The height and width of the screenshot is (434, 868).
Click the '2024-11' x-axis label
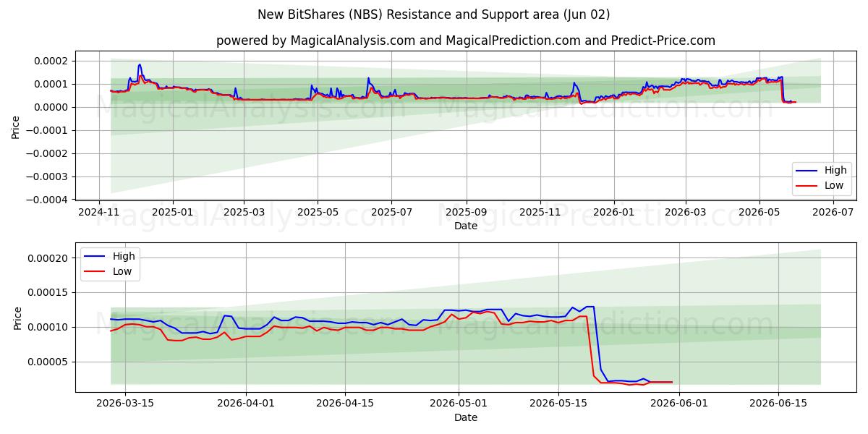coord(99,213)
